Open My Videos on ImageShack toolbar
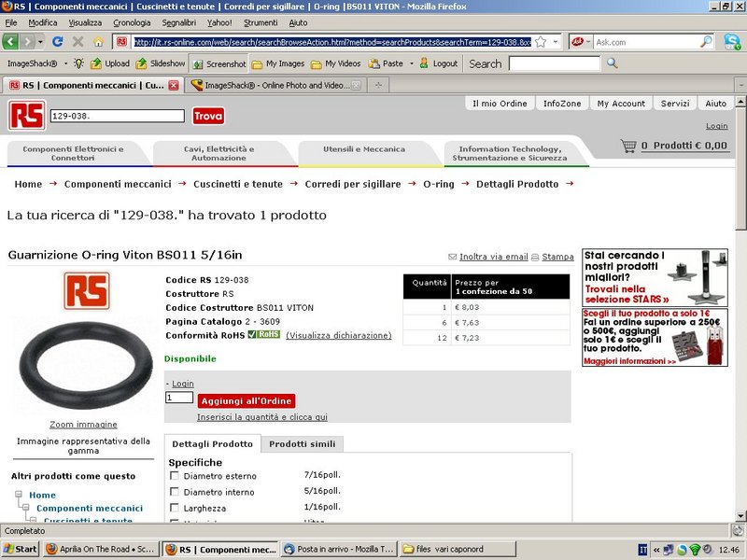Viewport: 747px width, 560px height. coord(336,63)
